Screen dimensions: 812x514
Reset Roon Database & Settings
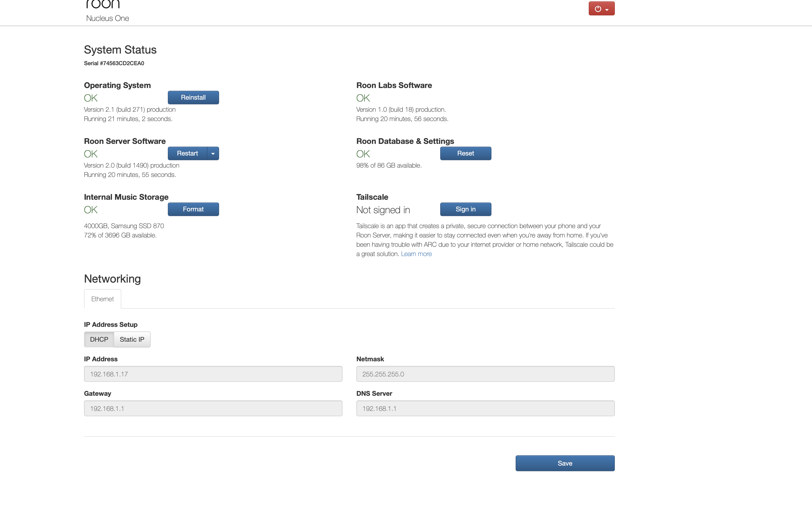click(466, 153)
